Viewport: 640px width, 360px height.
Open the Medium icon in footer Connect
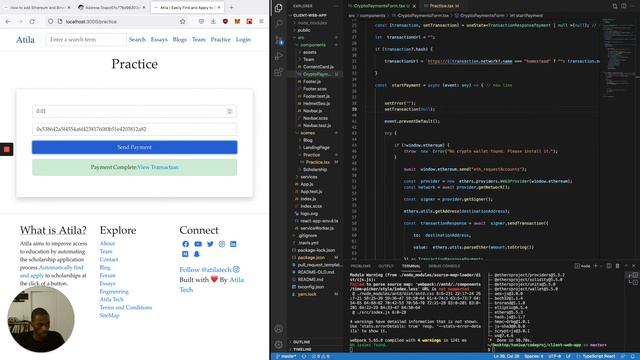(185, 254)
